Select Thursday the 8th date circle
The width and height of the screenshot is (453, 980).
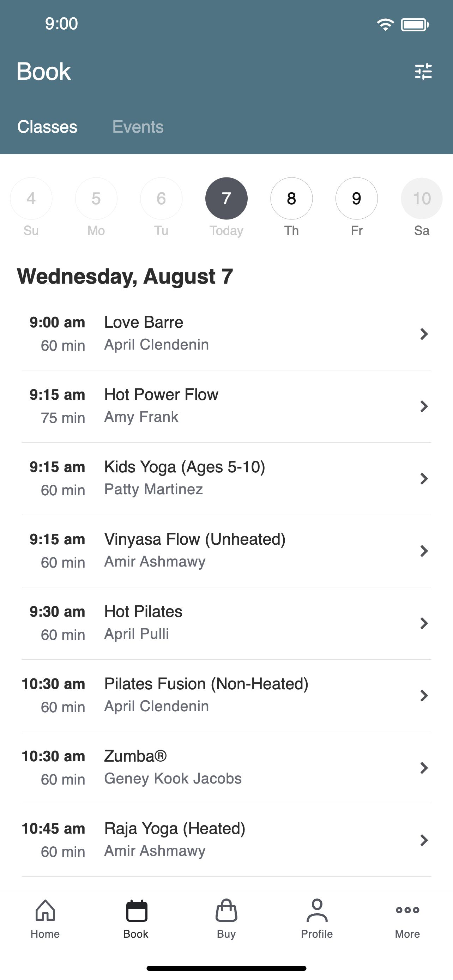(291, 198)
